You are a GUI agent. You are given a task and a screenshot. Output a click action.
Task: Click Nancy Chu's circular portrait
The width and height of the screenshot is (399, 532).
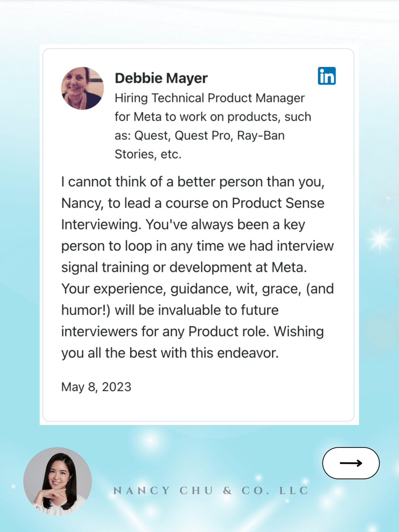pyautogui.click(x=58, y=481)
